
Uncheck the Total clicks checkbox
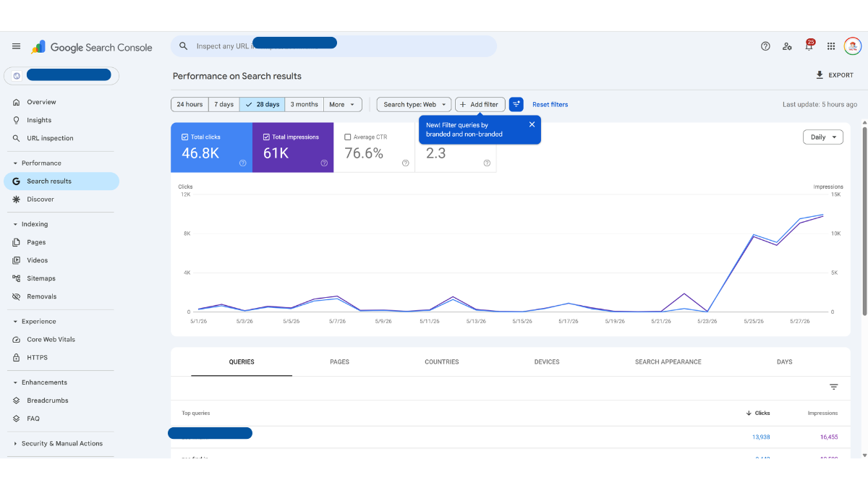coord(185,137)
